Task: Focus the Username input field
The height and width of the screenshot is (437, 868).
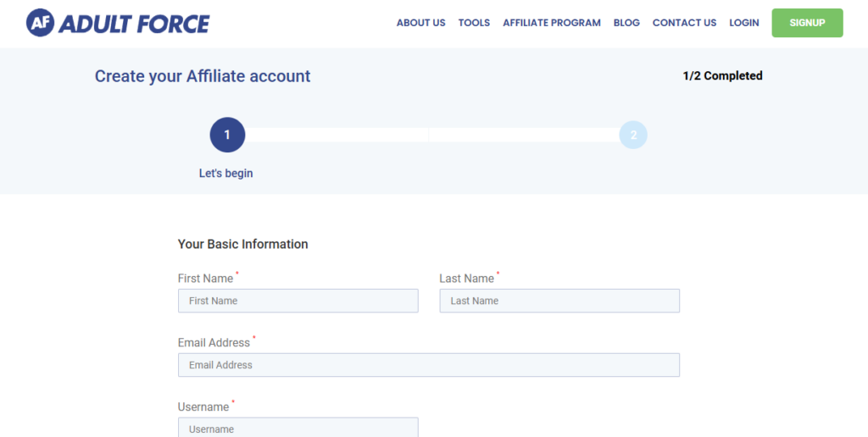Action: [298, 428]
